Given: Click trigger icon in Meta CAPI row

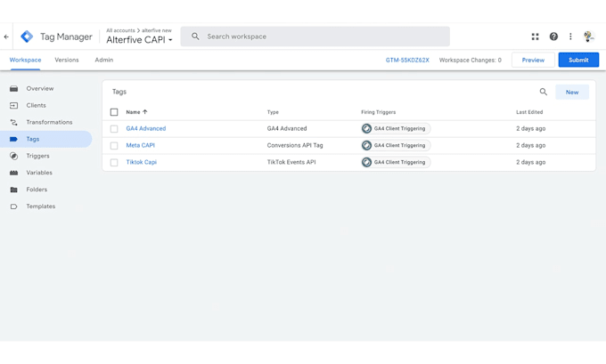Looking at the screenshot, I should click(x=366, y=146).
